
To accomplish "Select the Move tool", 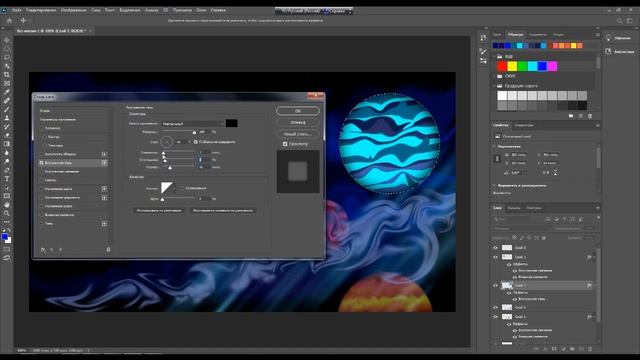I will [7, 40].
